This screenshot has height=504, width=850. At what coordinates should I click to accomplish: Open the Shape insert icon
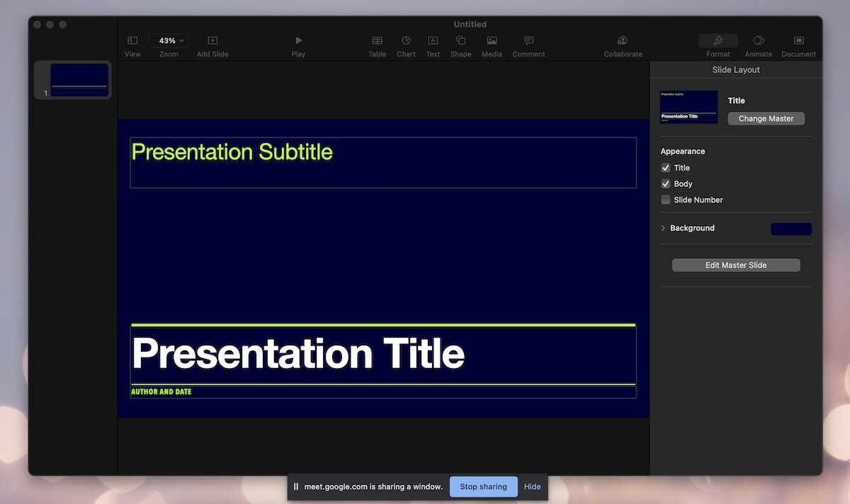coord(460,41)
